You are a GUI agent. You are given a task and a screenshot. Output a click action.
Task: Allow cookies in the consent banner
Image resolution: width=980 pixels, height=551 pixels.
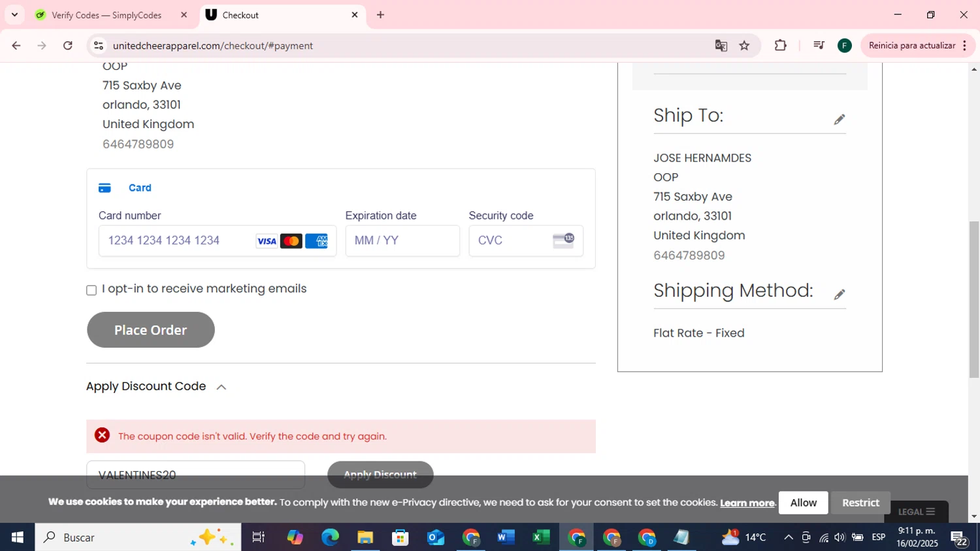pos(803,503)
